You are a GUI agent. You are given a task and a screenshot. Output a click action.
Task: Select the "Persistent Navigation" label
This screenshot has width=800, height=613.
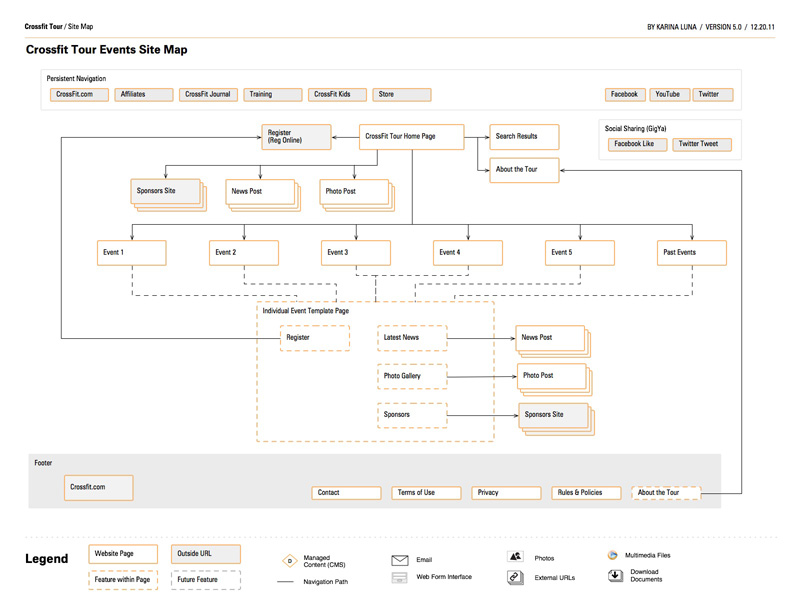coord(77,79)
